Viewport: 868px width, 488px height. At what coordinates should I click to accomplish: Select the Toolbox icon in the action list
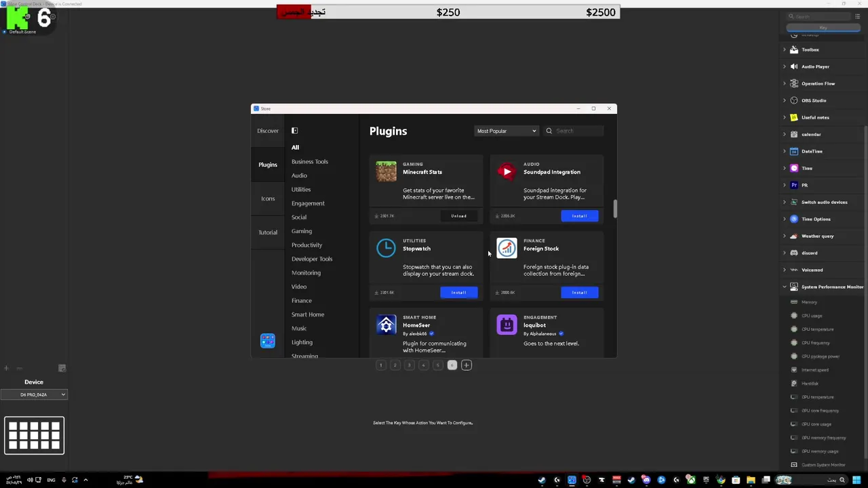pos(794,49)
